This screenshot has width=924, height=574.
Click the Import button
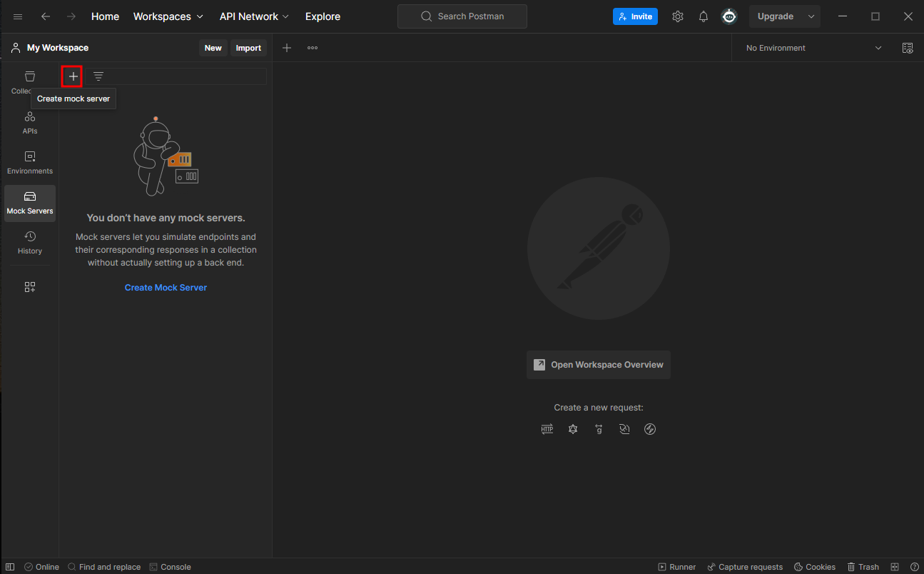pyautogui.click(x=248, y=48)
